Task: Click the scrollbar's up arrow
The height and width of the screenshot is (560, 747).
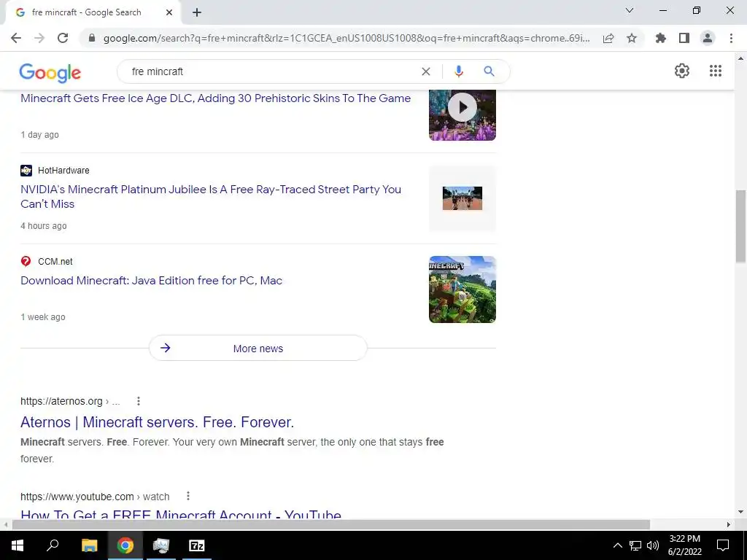Action: coord(740,58)
